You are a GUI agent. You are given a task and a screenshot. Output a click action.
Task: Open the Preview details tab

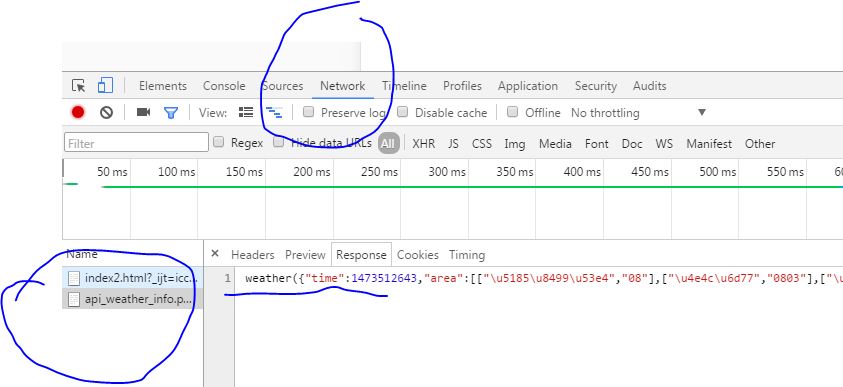pyautogui.click(x=305, y=255)
